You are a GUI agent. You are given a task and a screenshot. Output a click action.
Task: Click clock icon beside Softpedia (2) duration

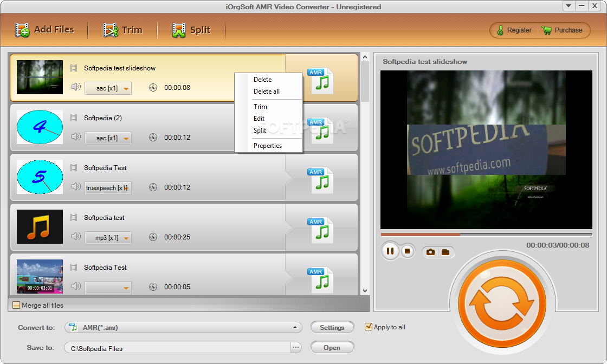[153, 138]
